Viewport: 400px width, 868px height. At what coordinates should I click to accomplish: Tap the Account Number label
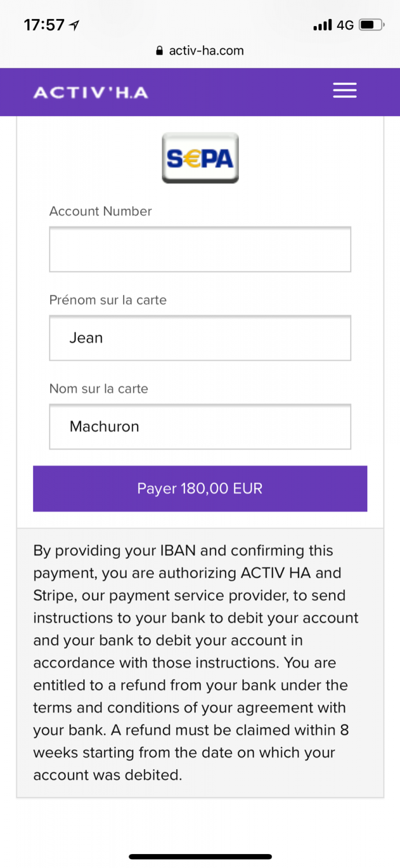[101, 211]
